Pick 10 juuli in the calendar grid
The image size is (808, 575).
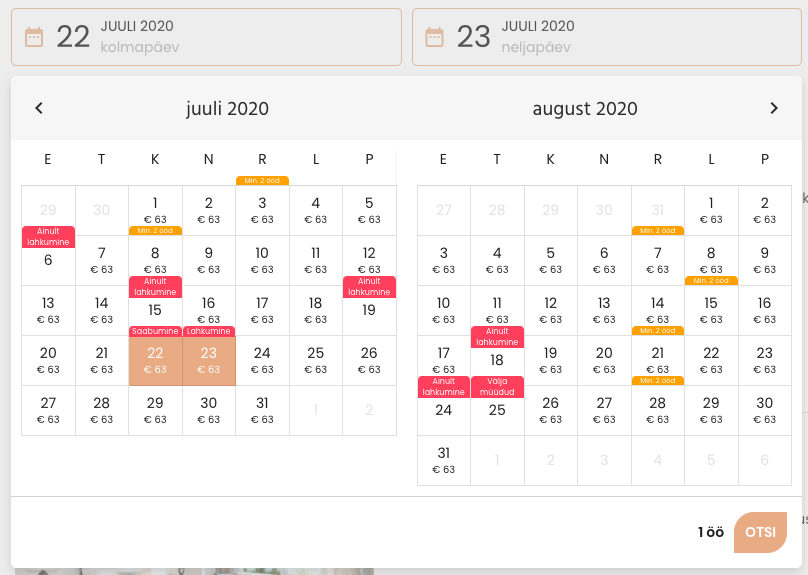point(262,261)
